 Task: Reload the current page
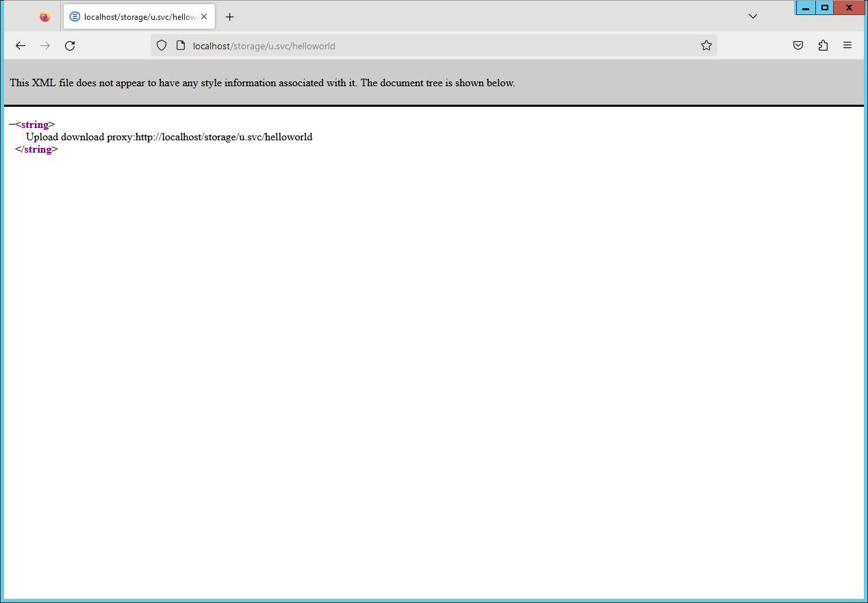[70, 46]
